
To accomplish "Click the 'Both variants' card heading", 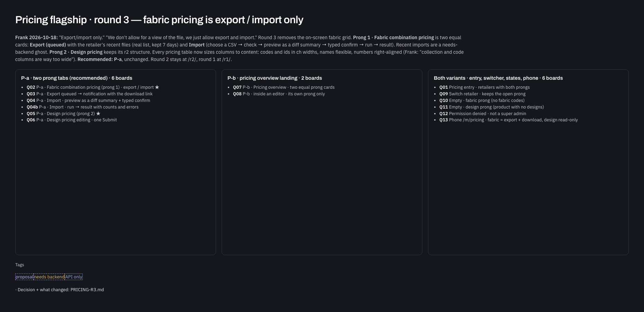I will pyautogui.click(x=498, y=78).
